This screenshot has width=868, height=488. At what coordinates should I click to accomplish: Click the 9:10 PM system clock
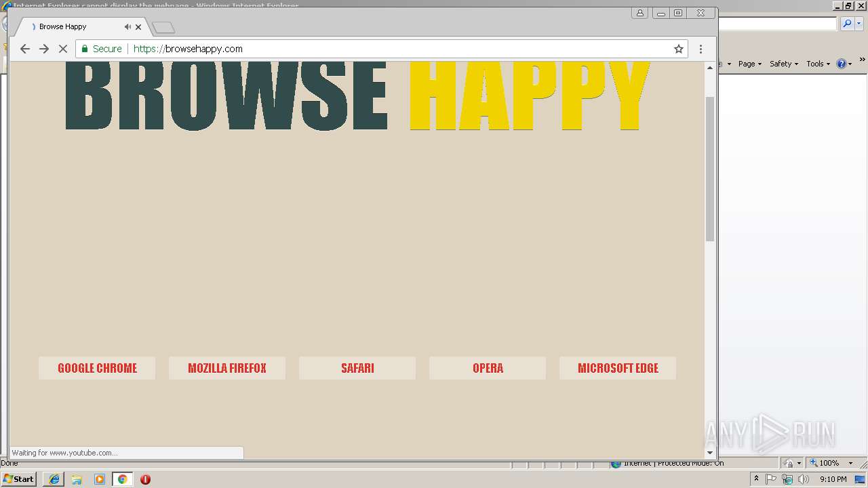[x=833, y=479]
